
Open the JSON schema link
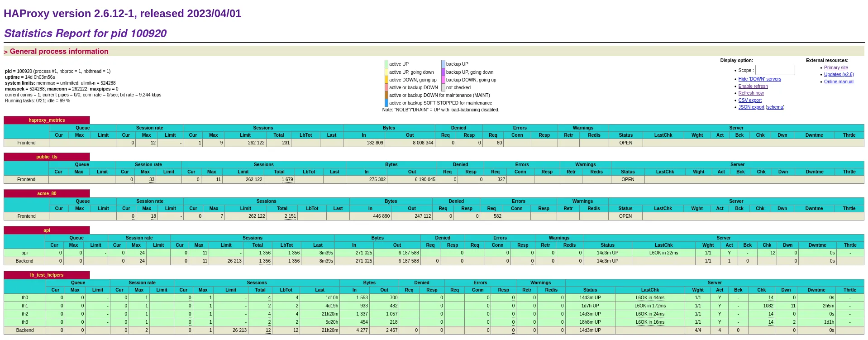click(775, 107)
